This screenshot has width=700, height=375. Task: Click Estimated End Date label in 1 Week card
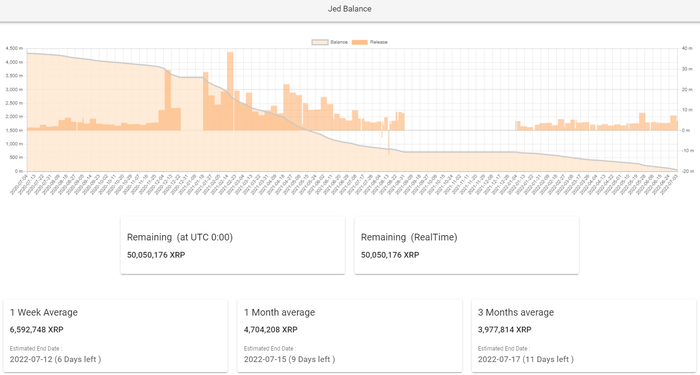(x=36, y=349)
